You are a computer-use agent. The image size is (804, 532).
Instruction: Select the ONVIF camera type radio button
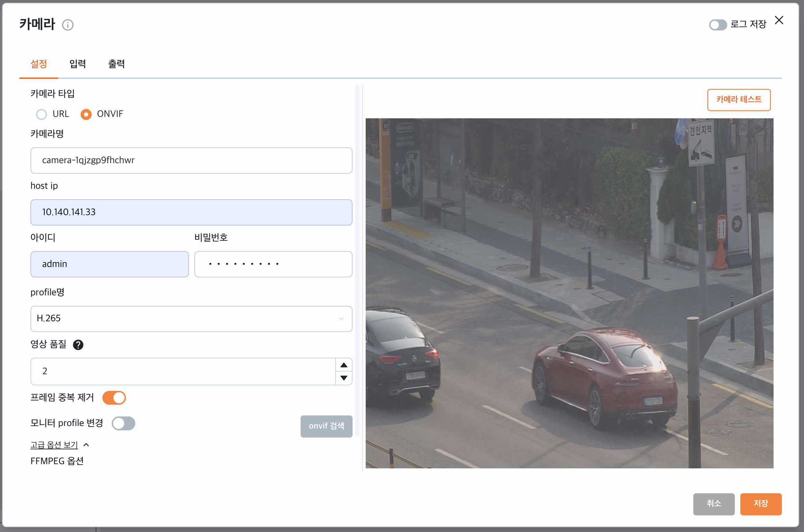[86, 114]
